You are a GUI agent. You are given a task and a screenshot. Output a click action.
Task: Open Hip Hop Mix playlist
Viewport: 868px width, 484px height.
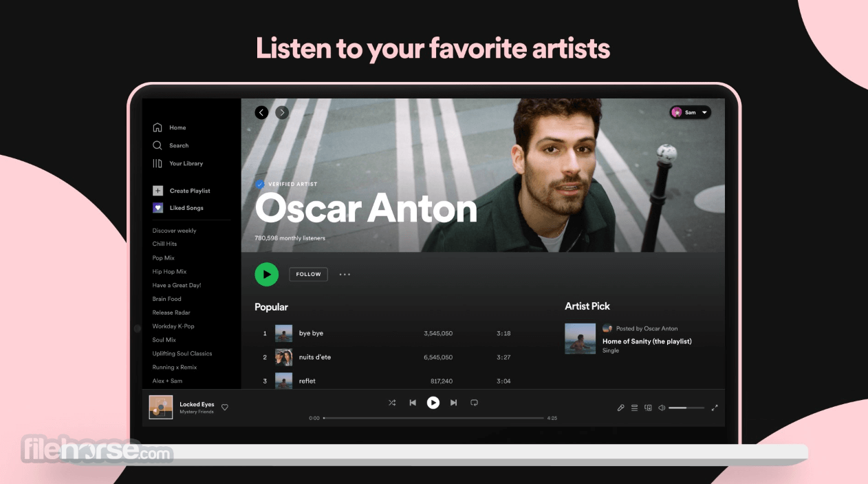[169, 271]
